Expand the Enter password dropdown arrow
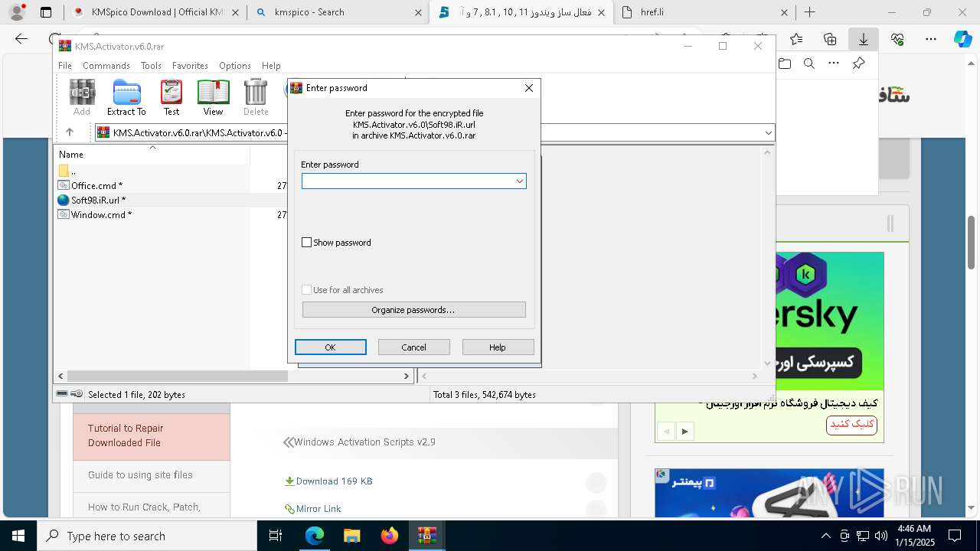The height and width of the screenshot is (551, 980). point(519,181)
